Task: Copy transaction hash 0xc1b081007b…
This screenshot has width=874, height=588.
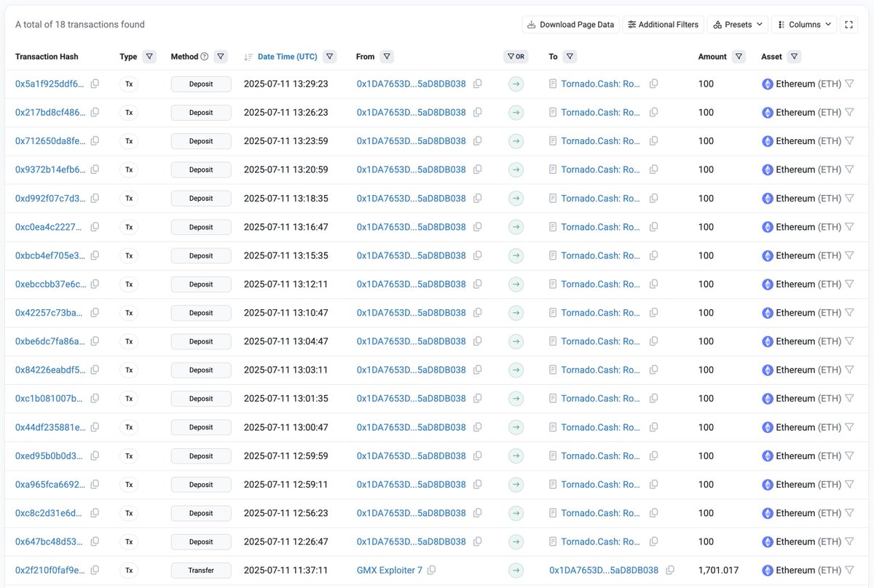Action: click(95, 399)
